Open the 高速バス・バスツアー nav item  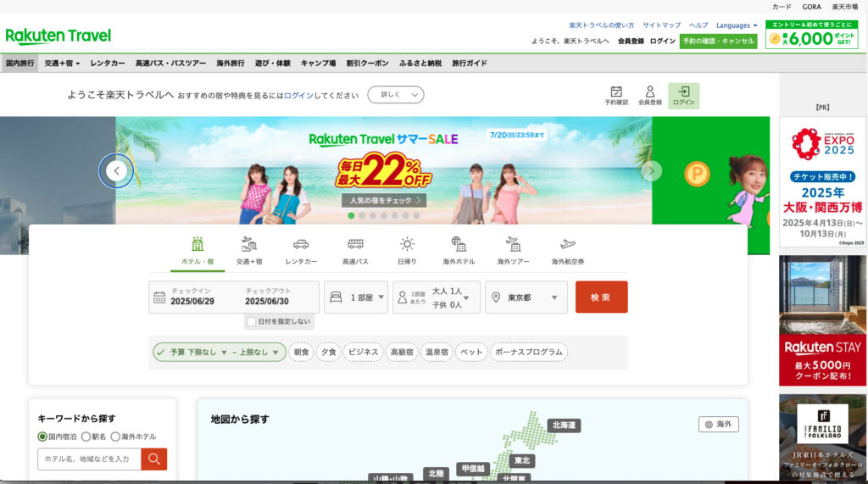170,63
